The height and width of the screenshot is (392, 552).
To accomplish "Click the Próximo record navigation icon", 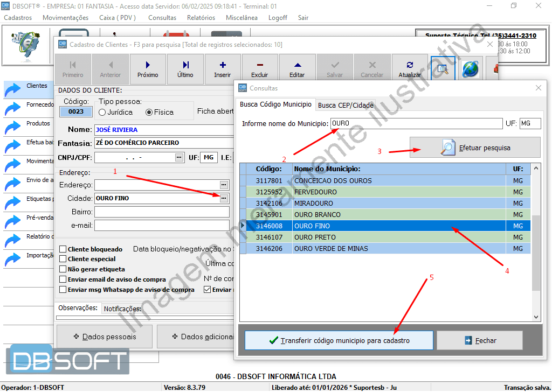I will click(x=148, y=65).
